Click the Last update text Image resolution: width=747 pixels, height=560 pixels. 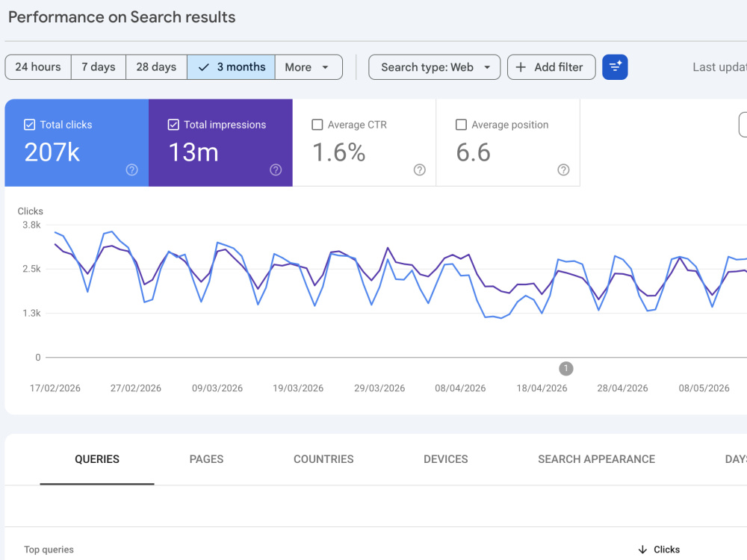tap(720, 67)
